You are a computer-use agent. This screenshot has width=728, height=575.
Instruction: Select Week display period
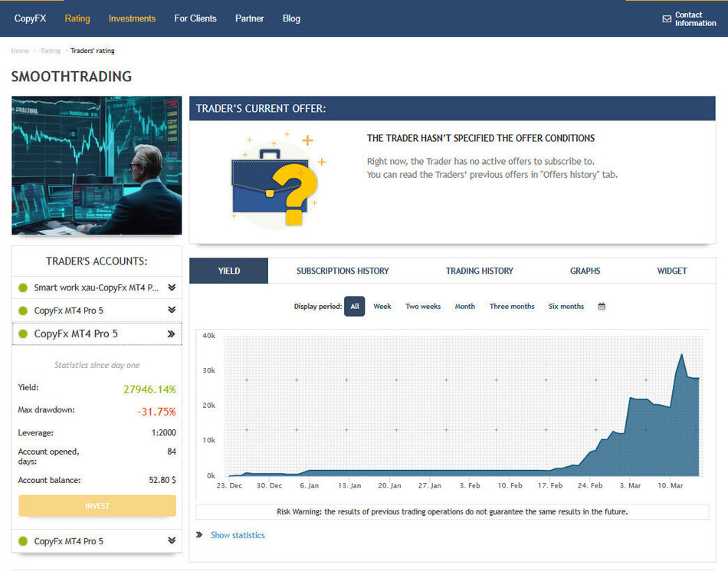382,307
